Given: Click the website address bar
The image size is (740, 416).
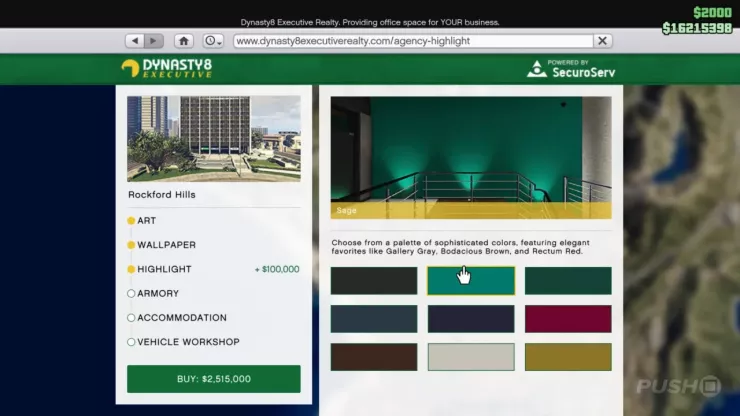Looking at the screenshot, I should click(x=413, y=41).
